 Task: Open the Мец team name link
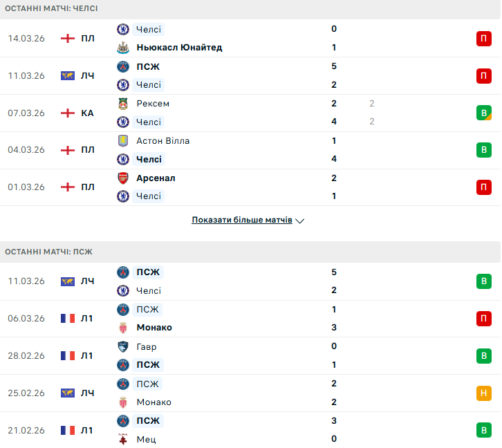point(146,439)
